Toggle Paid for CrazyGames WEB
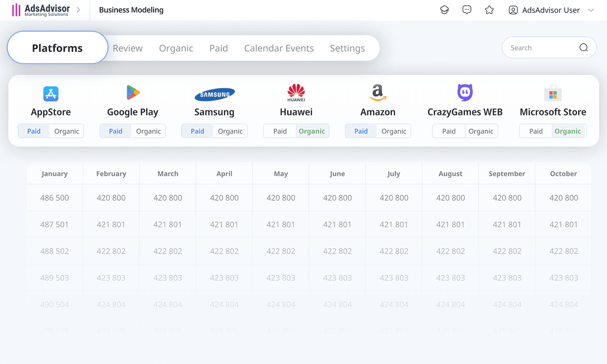 coord(449,131)
